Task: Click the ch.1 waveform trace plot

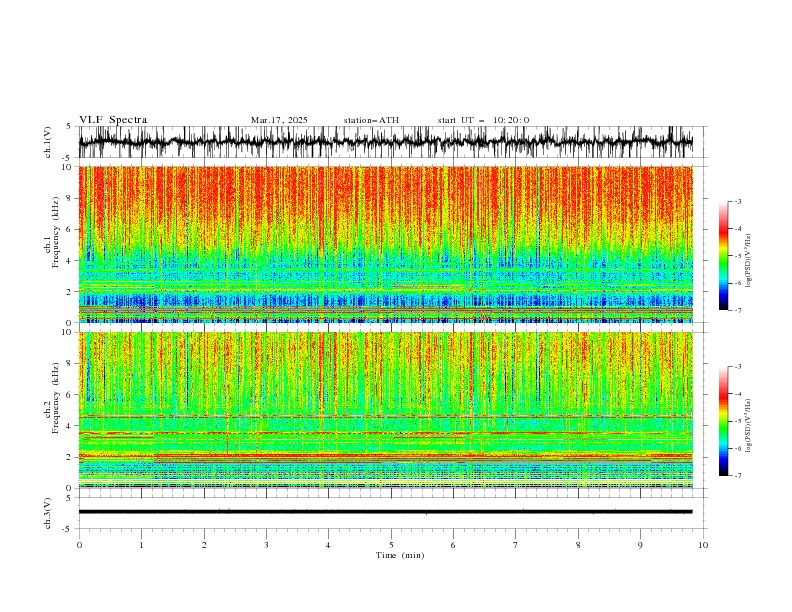Action: (x=385, y=142)
